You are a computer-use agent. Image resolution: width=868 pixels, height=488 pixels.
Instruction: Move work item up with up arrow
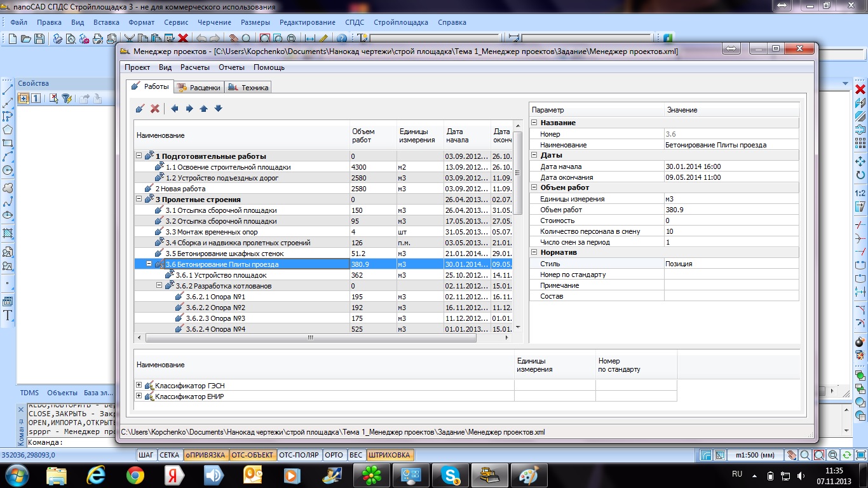pos(203,109)
